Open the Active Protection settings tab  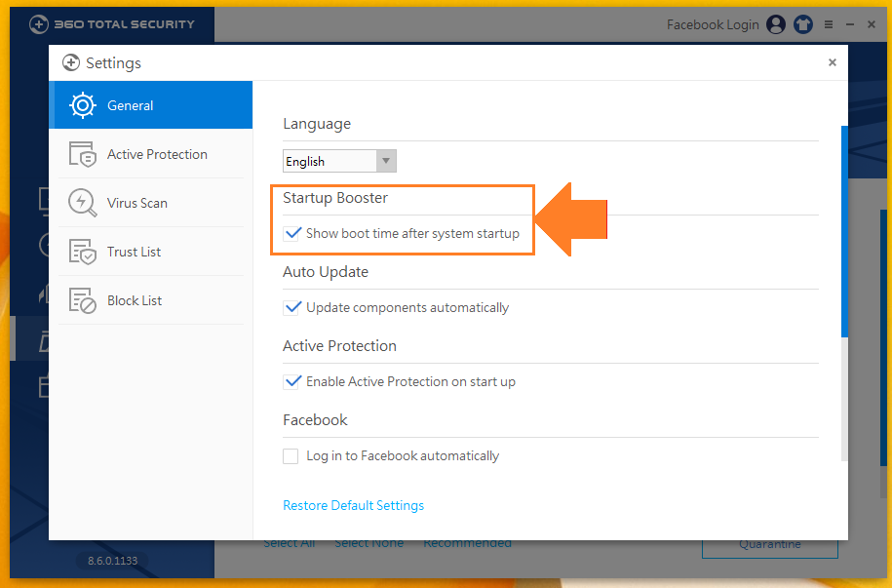coord(151,154)
